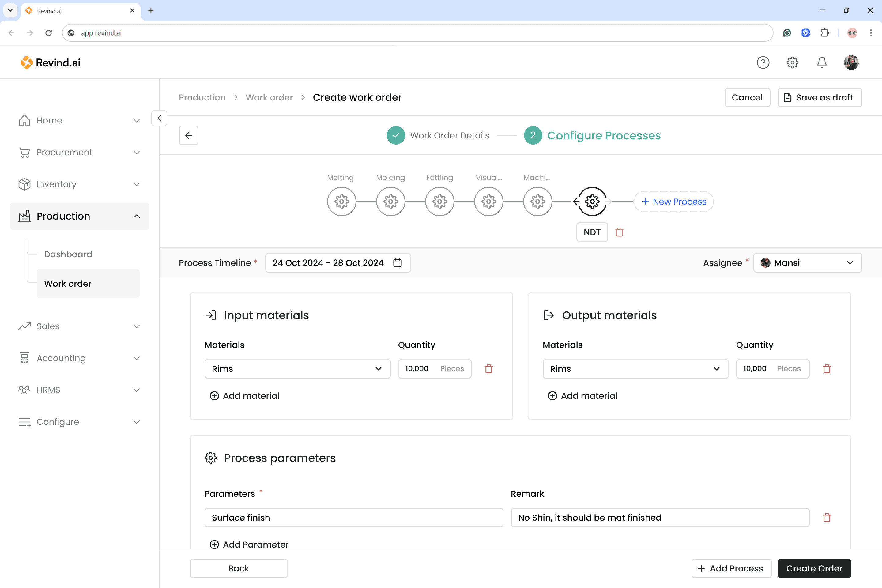Open the Dashboard item under Production
This screenshot has width=882, height=588.
(68, 254)
